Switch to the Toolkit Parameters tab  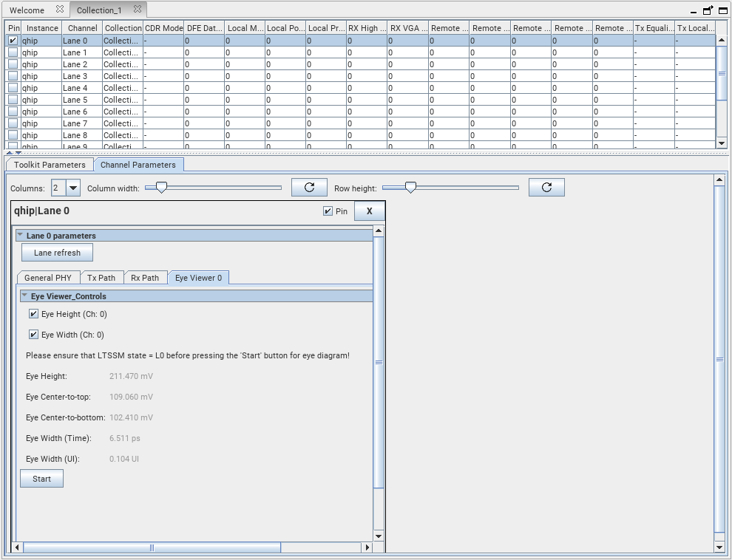pos(50,165)
